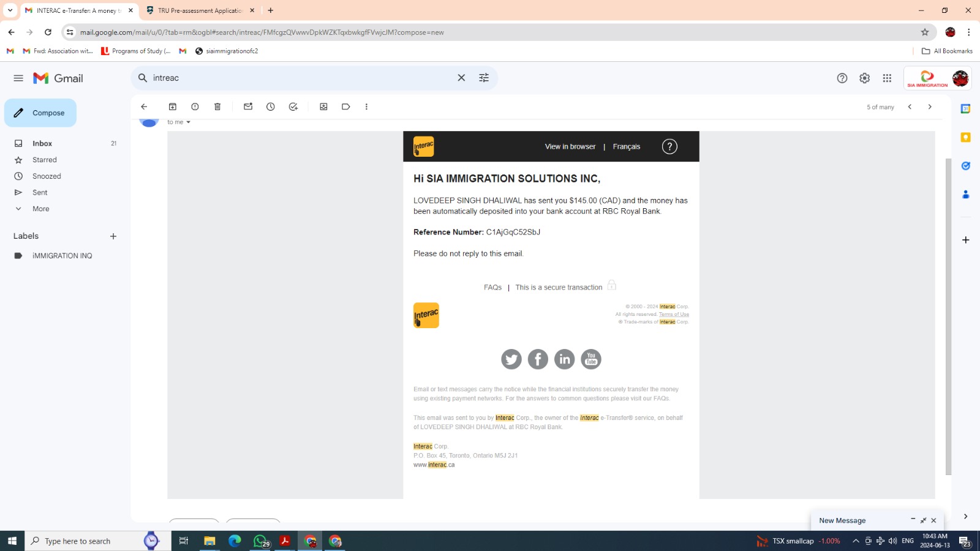Viewport: 980px width, 551px height.
Task: Click Interac help question mark icon
Action: coord(669,146)
